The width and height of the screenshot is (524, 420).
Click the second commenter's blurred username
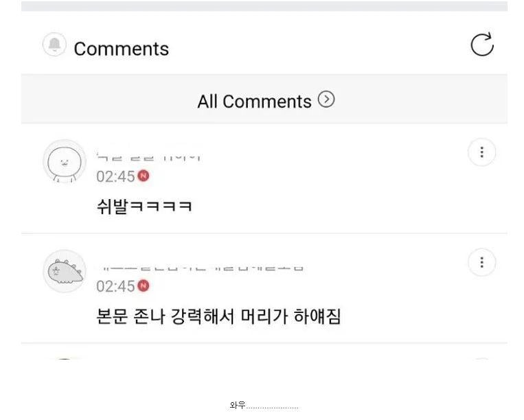tap(200, 267)
